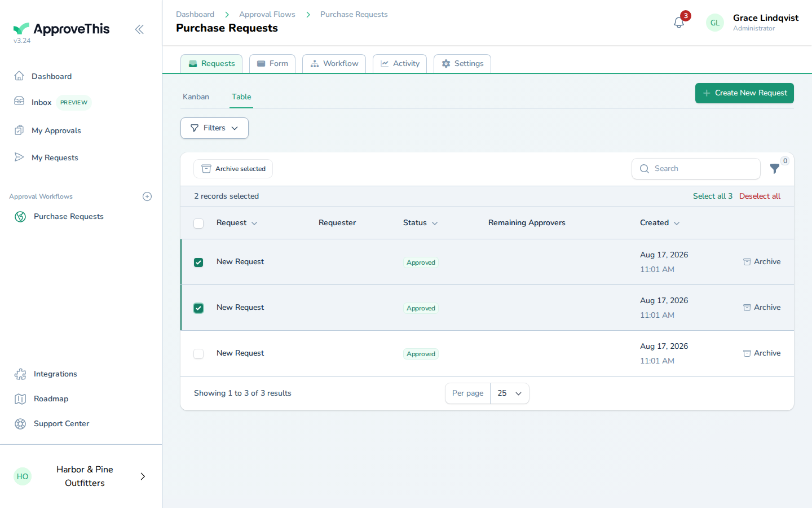Screen dimensions: 812x508
Task: Click the second row's Approved status badge
Action: [x=421, y=308]
